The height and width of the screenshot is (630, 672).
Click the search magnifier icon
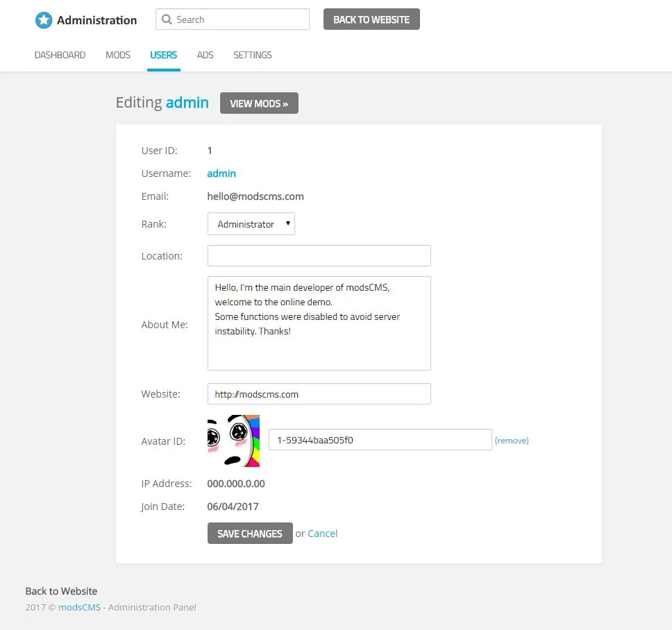pos(167,19)
